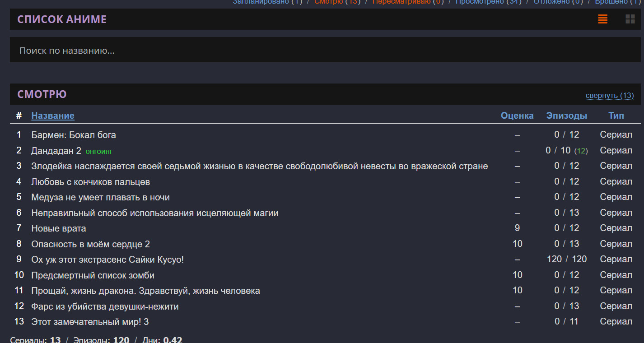Viewport: 644px width, 343px height.
Task: Open Фарс из убийства девушки-нежити
Action: [105, 306]
